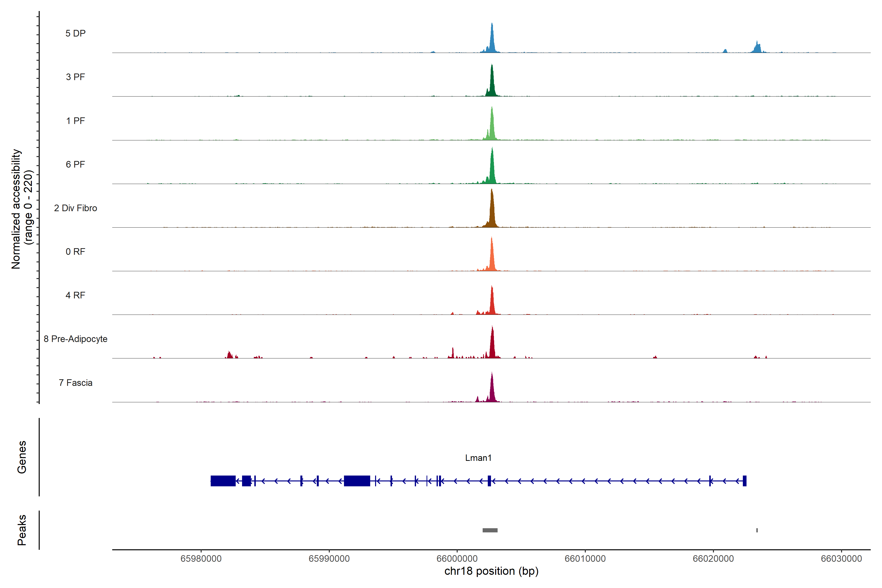Click the 3 PF track label
The height and width of the screenshot is (588, 882).
tap(75, 77)
